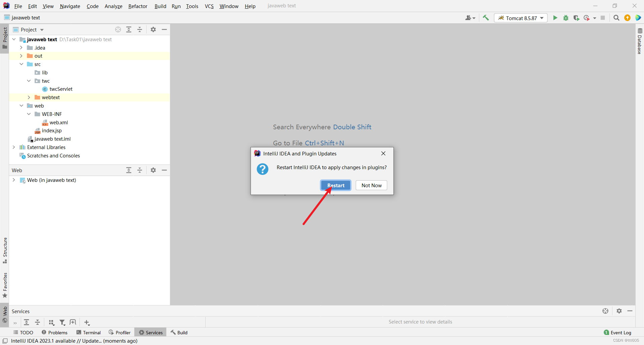The height and width of the screenshot is (345, 644).
Task: Click the Services filter funnel icon
Action: [62, 322]
